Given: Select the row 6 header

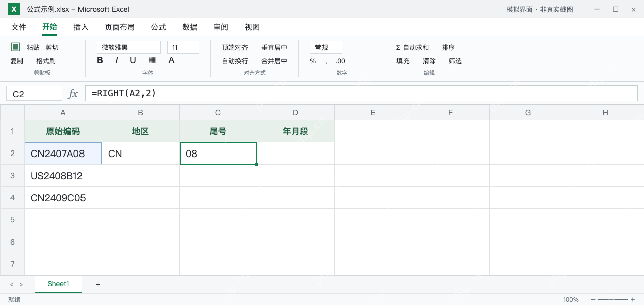Looking at the screenshot, I should point(12,242).
